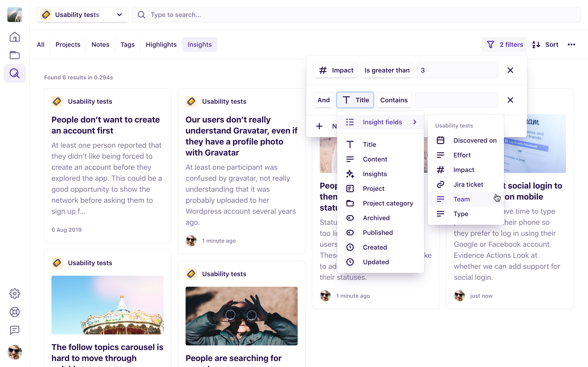This screenshot has height=367, width=588.
Task: Open the 'Is greater than' operator dropdown
Action: pyautogui.click(x=387, y=70)
